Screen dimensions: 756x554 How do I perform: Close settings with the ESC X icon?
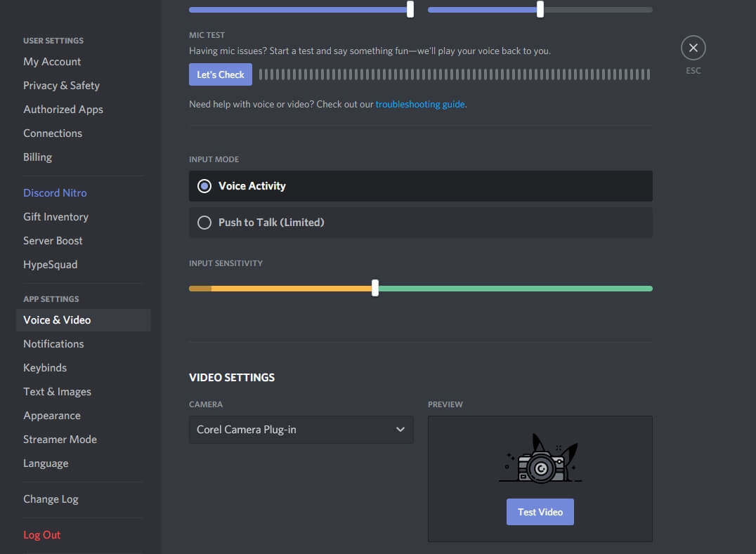693,48
